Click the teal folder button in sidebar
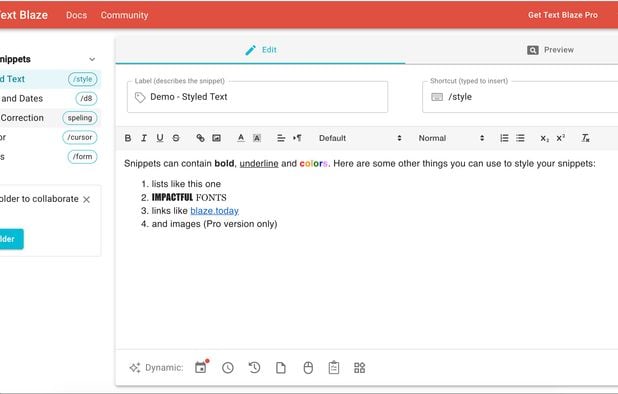This screenshot has width=618, height=394. pos(12,239)
